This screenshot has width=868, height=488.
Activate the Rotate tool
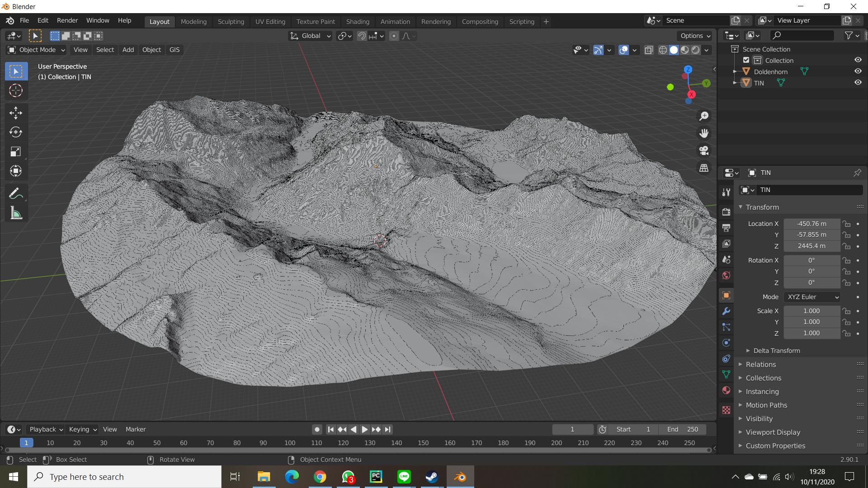(16, 132)
